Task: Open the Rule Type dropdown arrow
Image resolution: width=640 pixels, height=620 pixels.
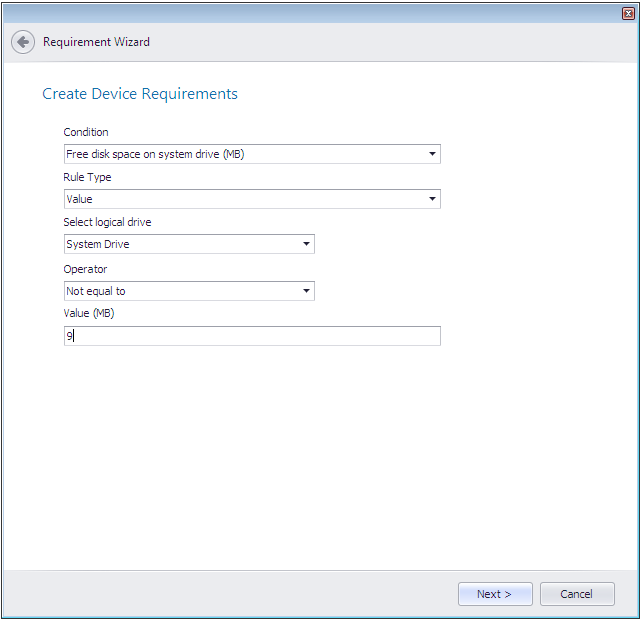Action: pyautogui.click(x=432, y=199)
